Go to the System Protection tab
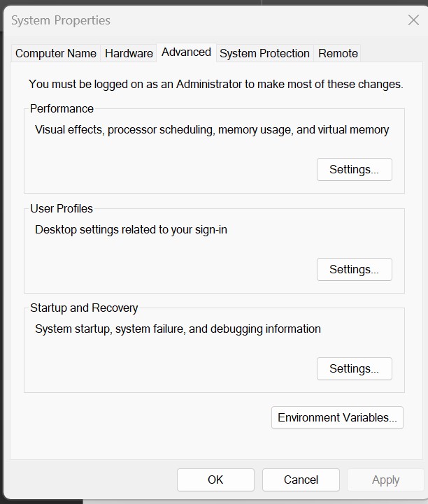The image size is (428, 504). point(264,53)
